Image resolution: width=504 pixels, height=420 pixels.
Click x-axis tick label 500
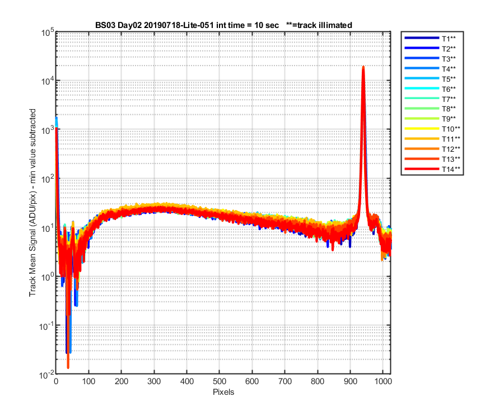point(219,381)
